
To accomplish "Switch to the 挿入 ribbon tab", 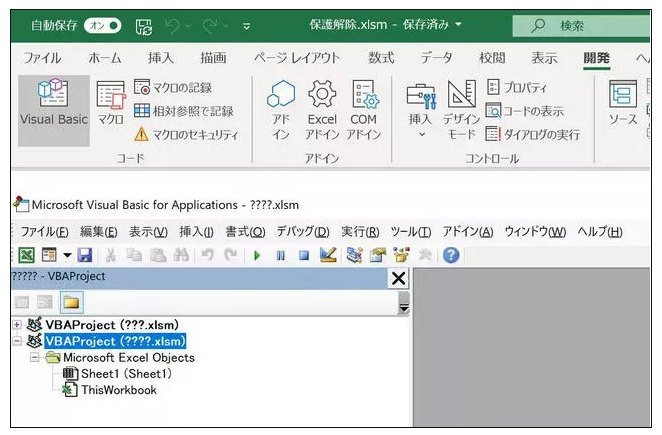I will tap(160, 58).
